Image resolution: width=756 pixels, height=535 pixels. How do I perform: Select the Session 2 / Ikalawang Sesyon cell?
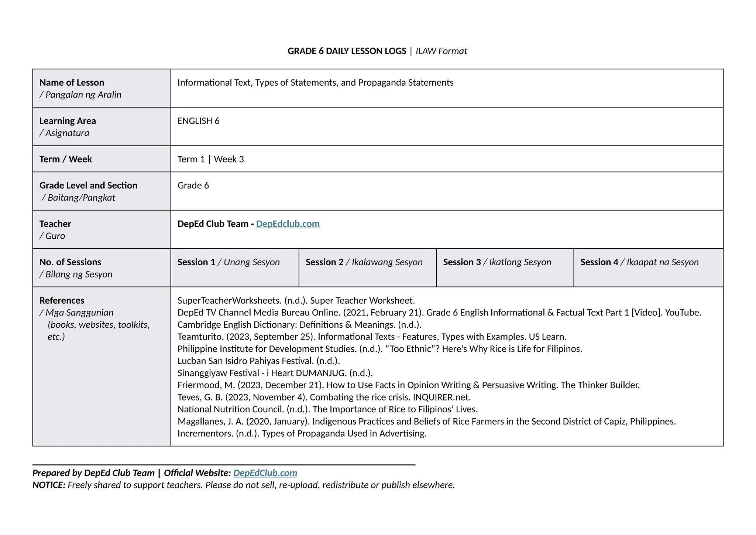(x=368, y=268)
